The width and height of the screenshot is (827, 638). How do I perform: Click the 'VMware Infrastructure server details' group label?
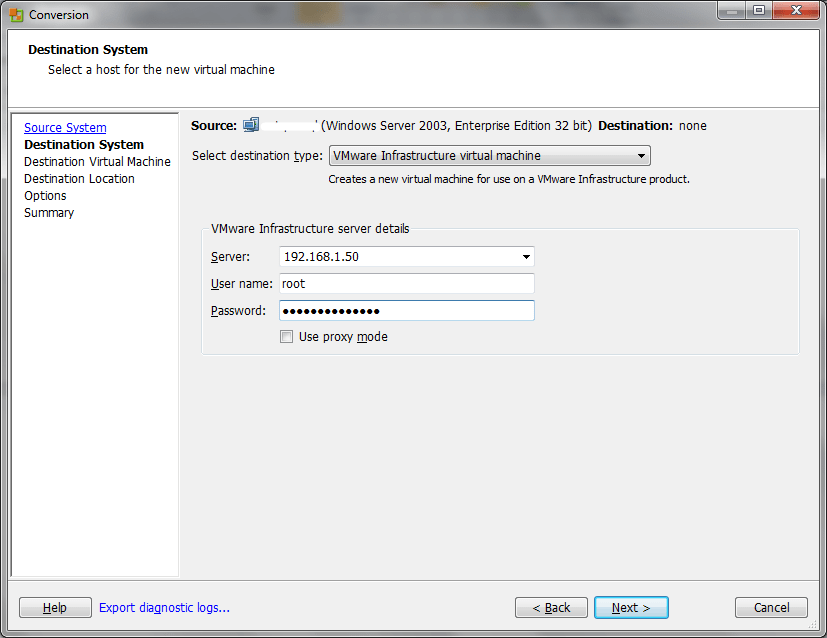(x=310, y=228)
